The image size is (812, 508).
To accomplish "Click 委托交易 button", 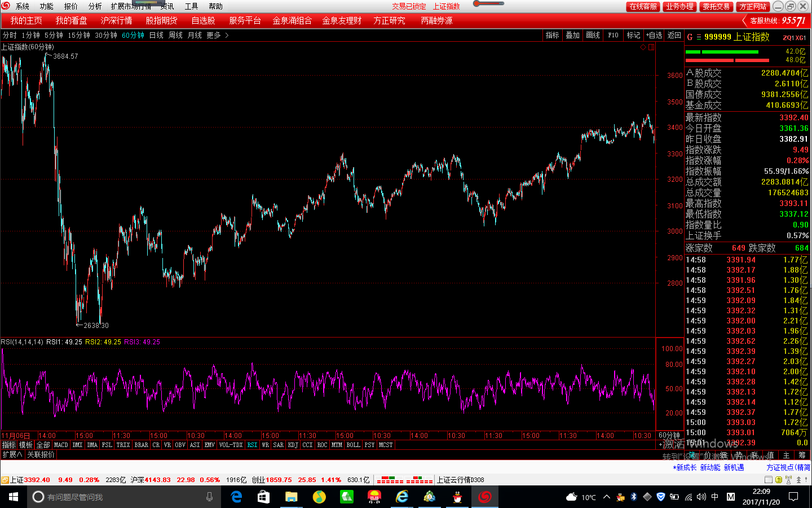I will [716, 6].
